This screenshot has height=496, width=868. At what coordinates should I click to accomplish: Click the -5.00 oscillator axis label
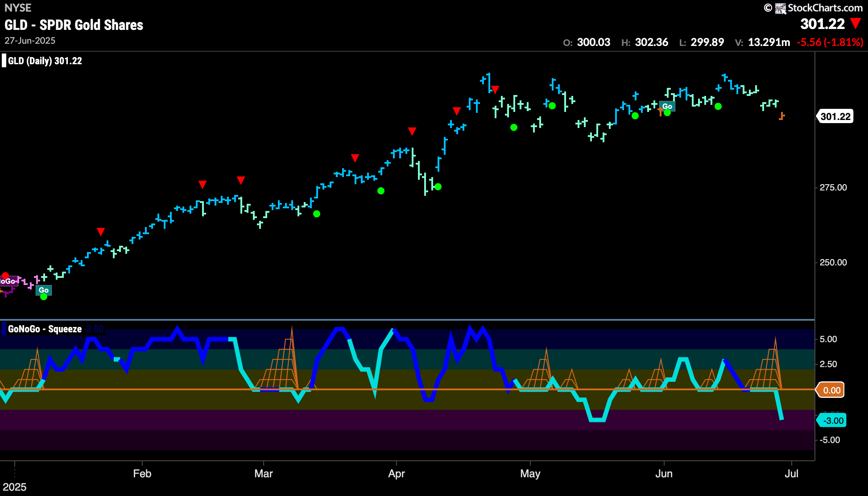click(830, 440)
